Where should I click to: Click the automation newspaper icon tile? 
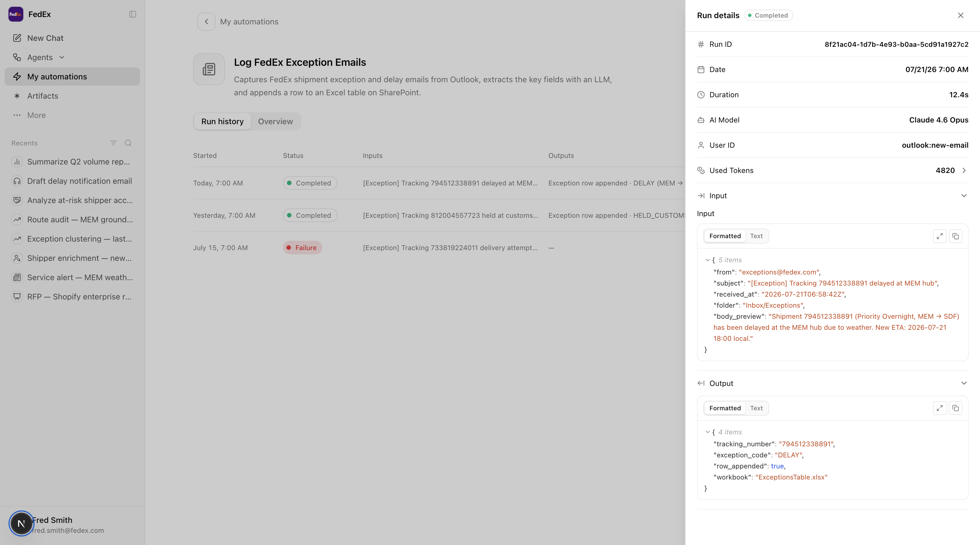tap(209, 69)
